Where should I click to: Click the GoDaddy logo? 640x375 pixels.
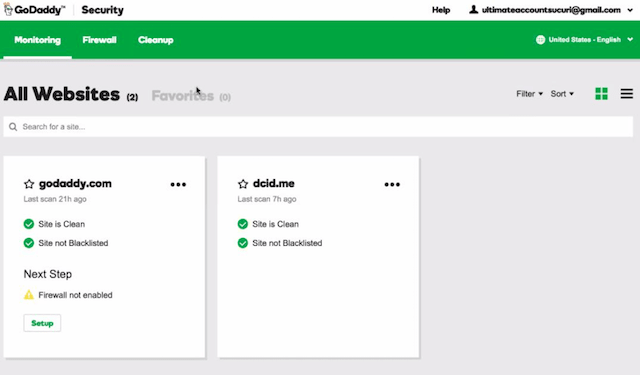[x=34, y=10]
